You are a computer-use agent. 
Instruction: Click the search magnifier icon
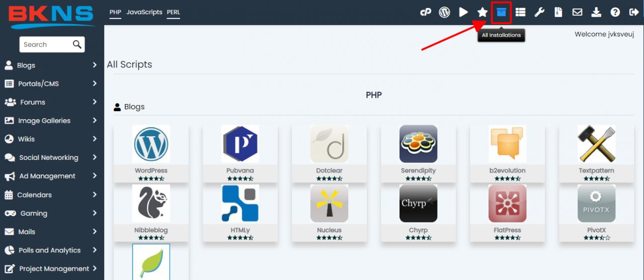pyautogui.click(x=77, y=44)
